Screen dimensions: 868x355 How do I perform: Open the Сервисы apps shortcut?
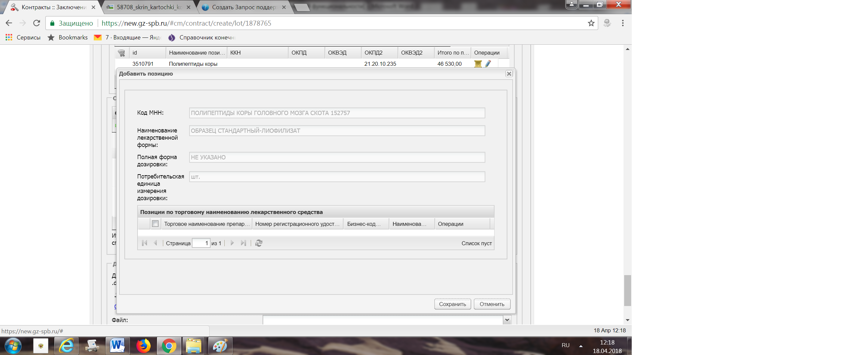tap(23, 37)
